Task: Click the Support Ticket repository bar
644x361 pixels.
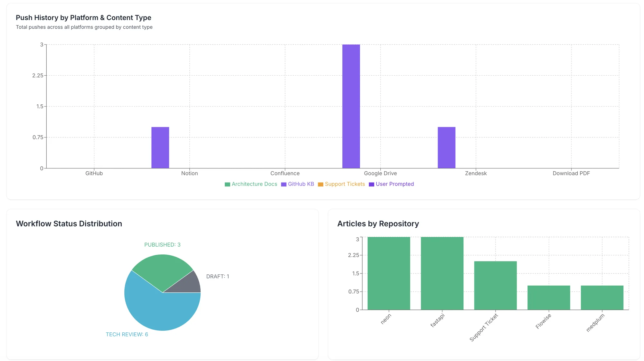Action: pyautogui.click(x=495, y=286)
